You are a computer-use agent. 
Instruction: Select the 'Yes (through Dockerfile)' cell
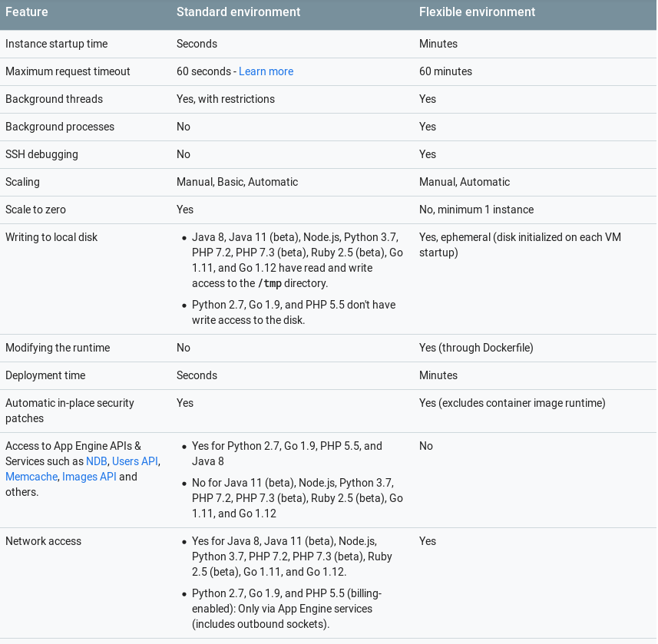tap(476, 348)
